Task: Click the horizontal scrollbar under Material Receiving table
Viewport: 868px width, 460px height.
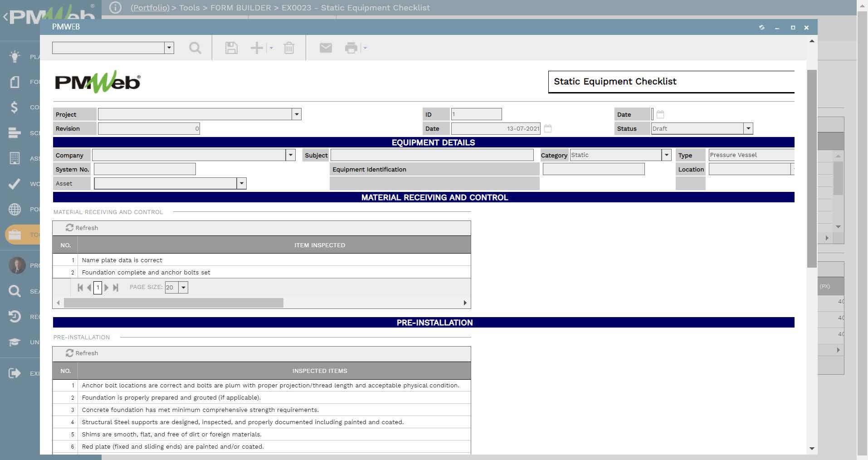Action: (173, 303)
